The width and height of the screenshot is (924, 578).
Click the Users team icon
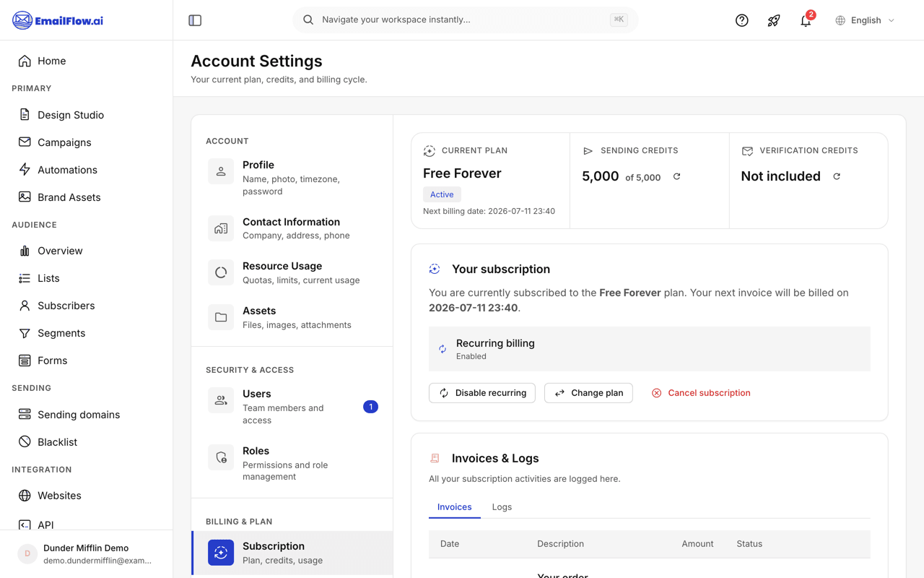click(x=221, y=400)
